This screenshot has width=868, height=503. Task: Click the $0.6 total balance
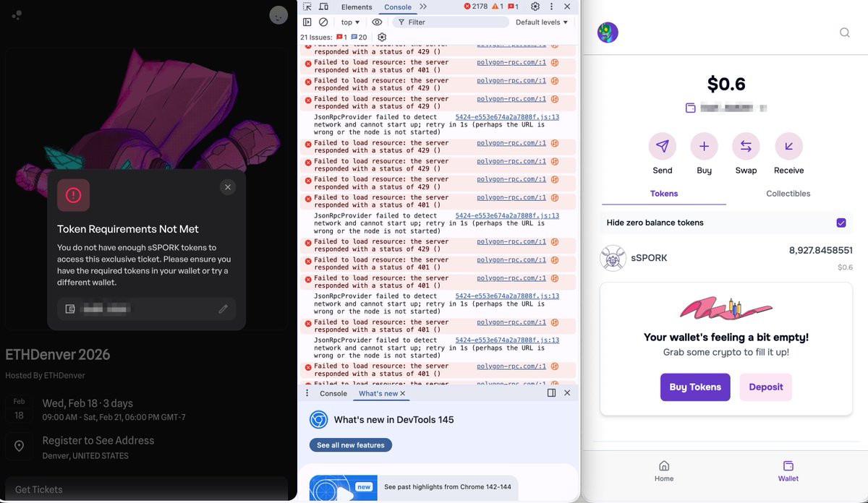726,84
